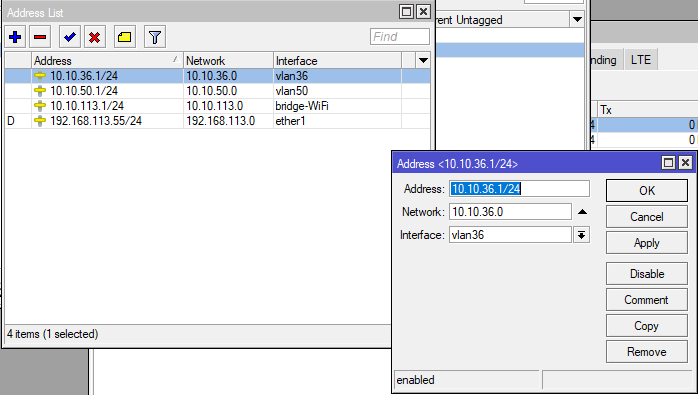Click the Find search field
Screen dimensions: 698x395
[x=399, y=37]
